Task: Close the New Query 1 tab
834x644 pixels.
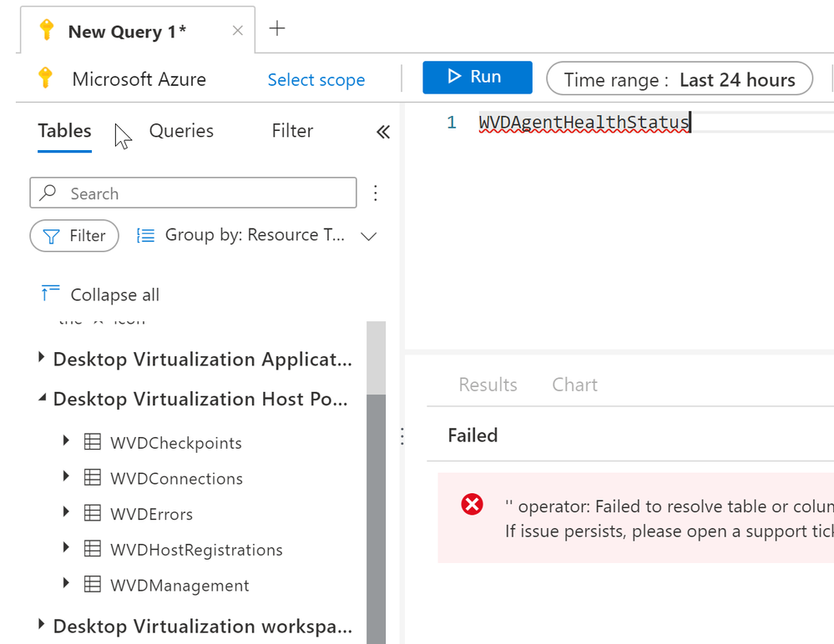Action: click(237, 31)
